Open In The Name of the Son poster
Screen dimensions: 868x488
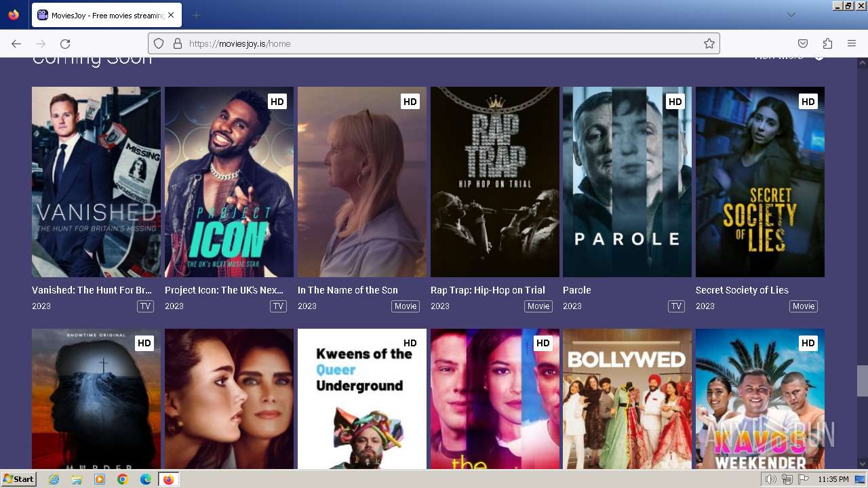tap(362, 182)
